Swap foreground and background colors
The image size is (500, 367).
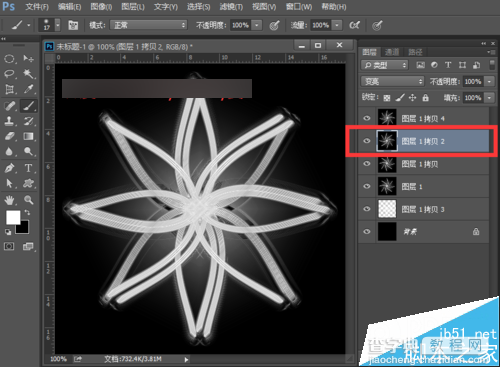coord(27,212)
